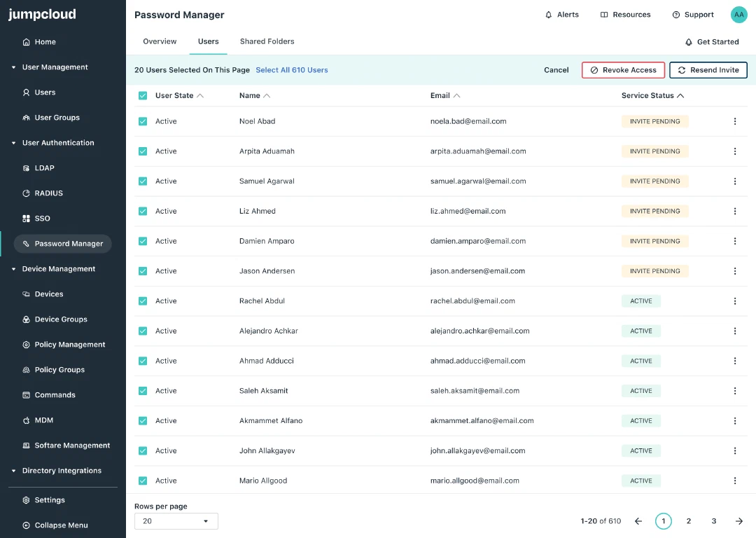Expand Directory Integrations section

(x=13, y=471)
